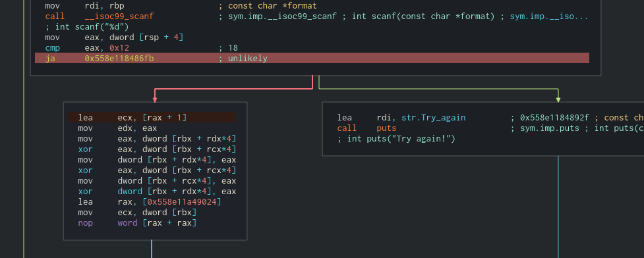Select the highlighted 'ja 0x558e118486fb' instruction
The width and height of the screenshot is (644, 258).
(312, 58)
